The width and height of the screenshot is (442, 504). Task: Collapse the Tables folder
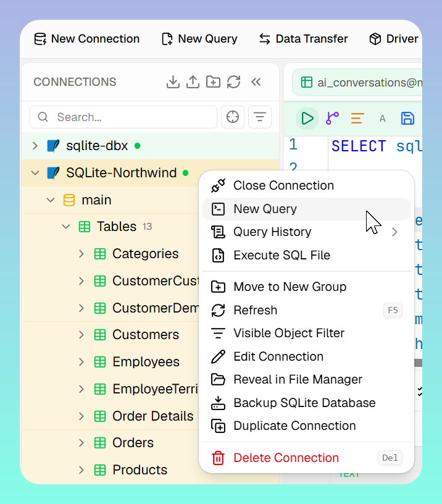tap(66, 227)
